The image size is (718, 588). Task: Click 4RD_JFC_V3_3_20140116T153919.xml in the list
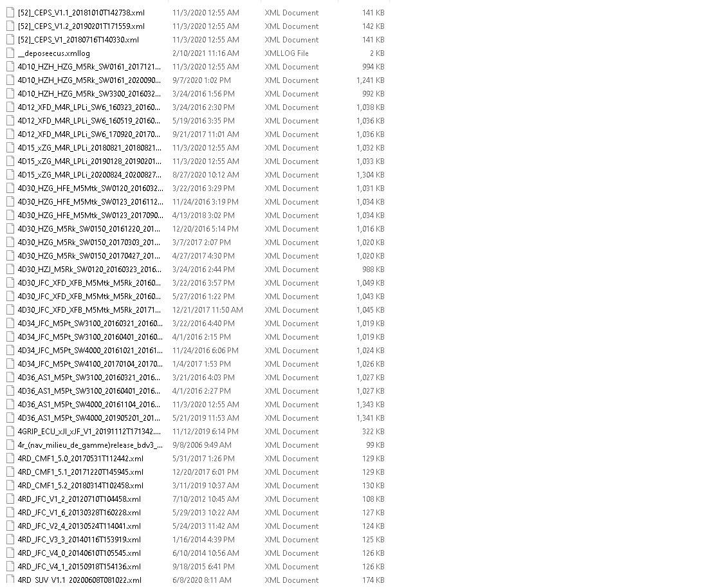point(79,540)
